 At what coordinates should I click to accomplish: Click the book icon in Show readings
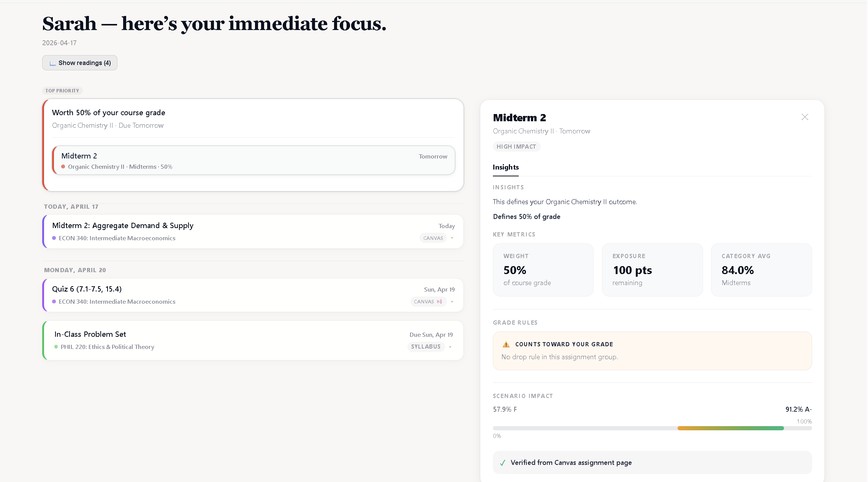click(52, 63)
